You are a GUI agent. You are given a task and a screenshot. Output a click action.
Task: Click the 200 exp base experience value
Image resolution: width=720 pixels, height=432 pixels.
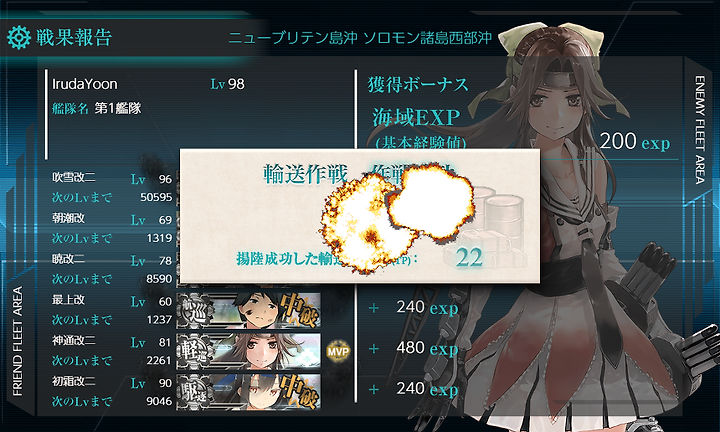click(635, 141)
